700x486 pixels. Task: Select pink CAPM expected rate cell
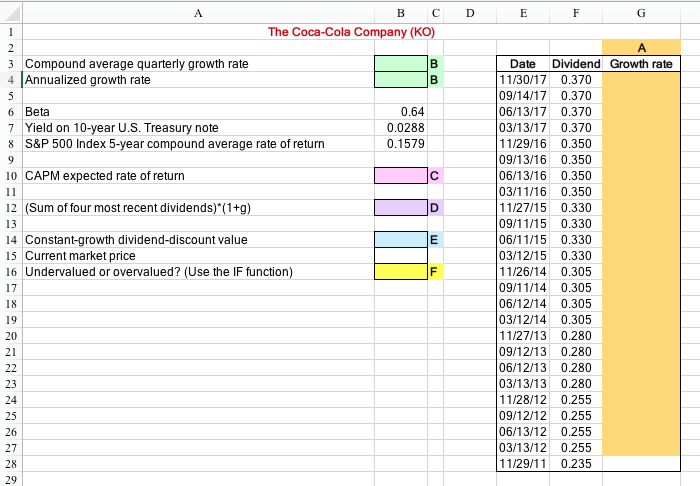pos(401,175)
